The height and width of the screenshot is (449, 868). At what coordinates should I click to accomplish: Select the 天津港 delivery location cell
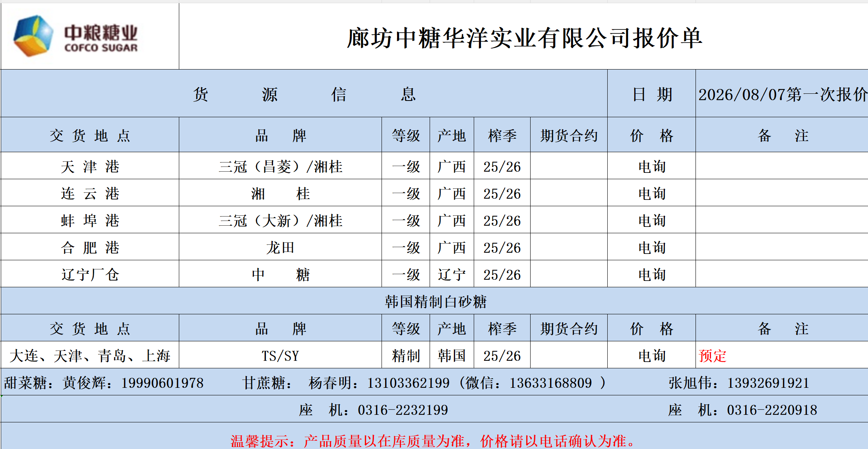click(x=90, y=166)
